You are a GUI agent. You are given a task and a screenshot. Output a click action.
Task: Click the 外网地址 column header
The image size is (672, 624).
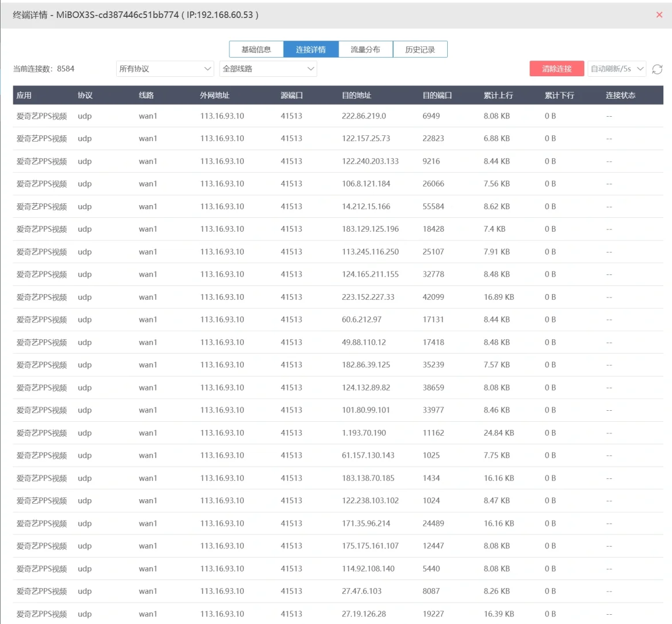tap(215, 95)
